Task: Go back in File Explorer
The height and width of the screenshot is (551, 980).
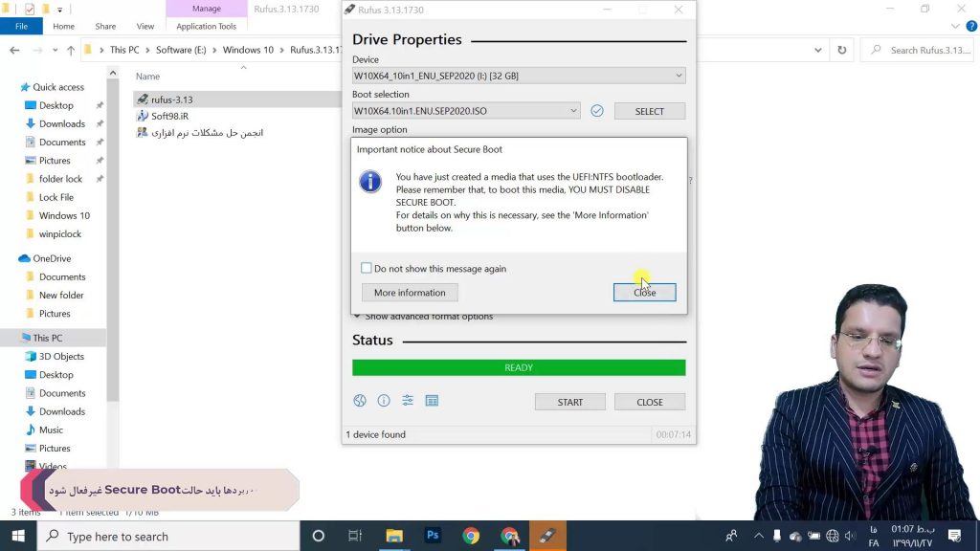Action: click(x=14, y=50)
